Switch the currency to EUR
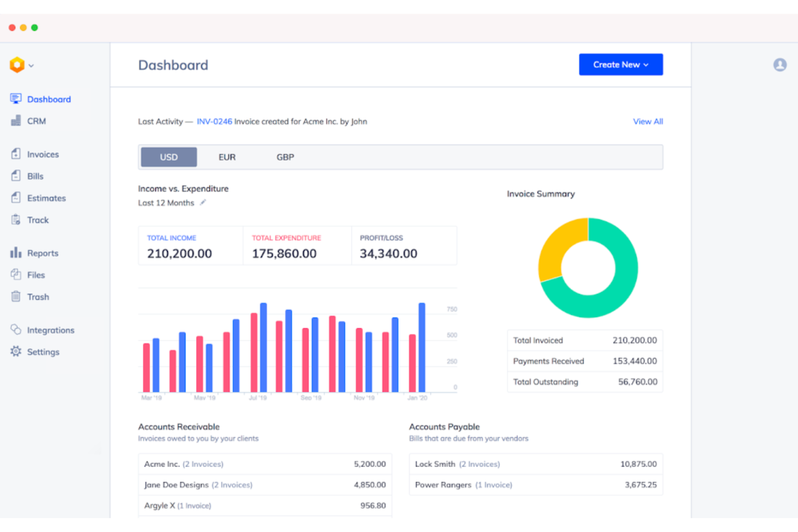Viewport: 798px width, 532px height. point(227,157)
